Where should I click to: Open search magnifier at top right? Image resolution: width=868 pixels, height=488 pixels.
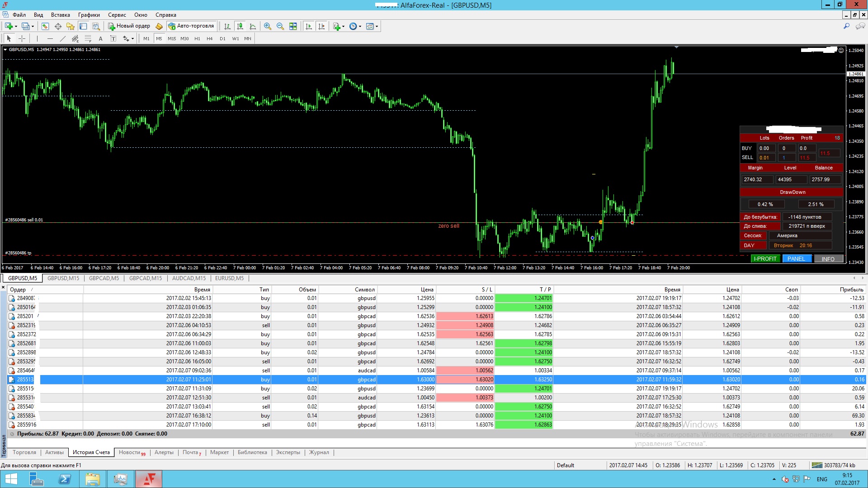coord(846,26)
